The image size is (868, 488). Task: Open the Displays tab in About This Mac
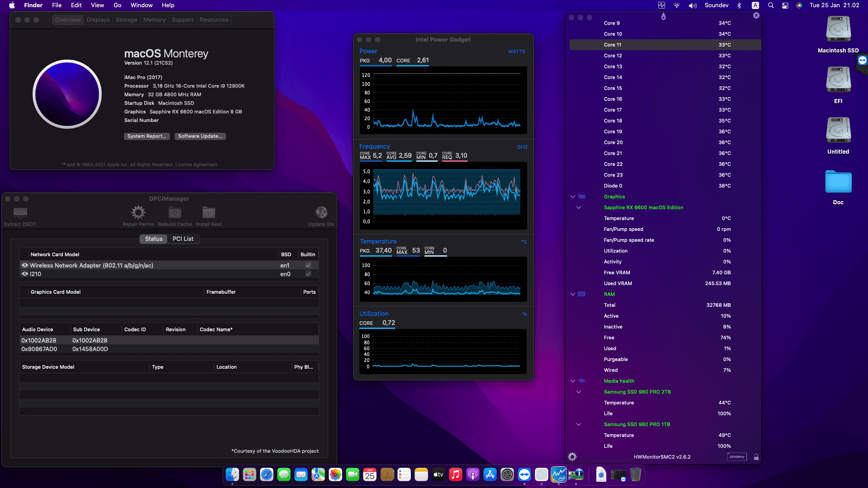click(x=98, y=19)
